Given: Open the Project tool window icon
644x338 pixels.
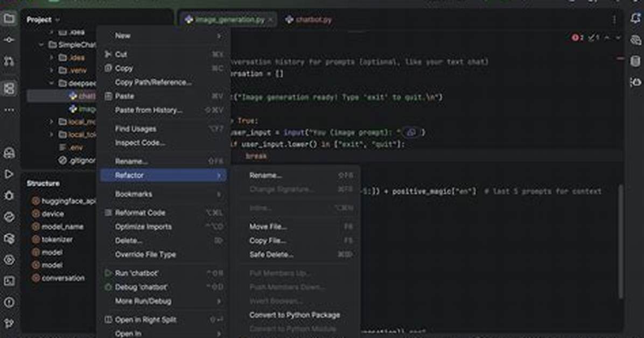Looking at the screenshot, I should click(x=9, y=18).
